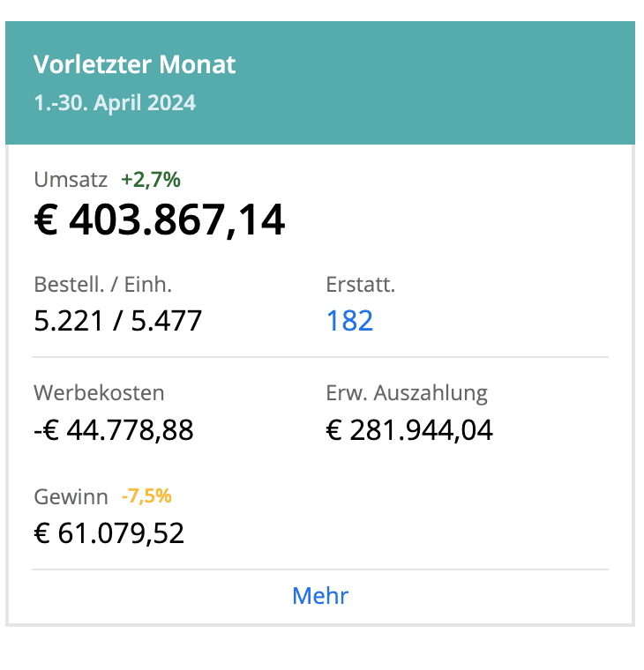The height and width of the screenshot is (670, 644).
Task: Click the Umsatz label
Action: [x=71, y=180]
